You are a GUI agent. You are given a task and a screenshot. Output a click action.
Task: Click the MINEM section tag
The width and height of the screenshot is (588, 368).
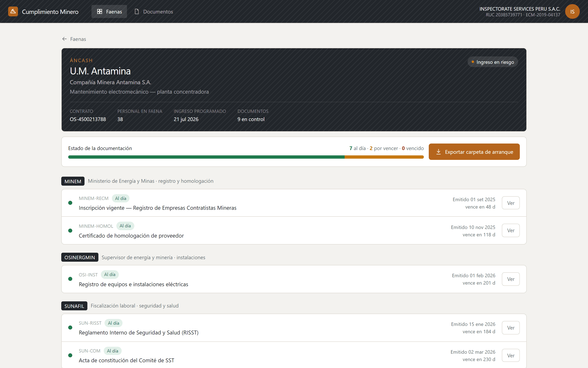point(73,181)
